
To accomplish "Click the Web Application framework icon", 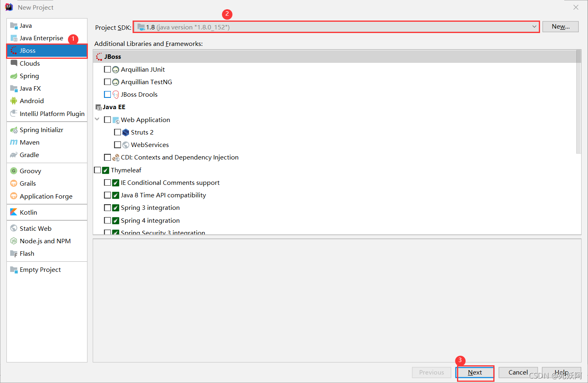I will pyautogui.click(x=116, y=120).
